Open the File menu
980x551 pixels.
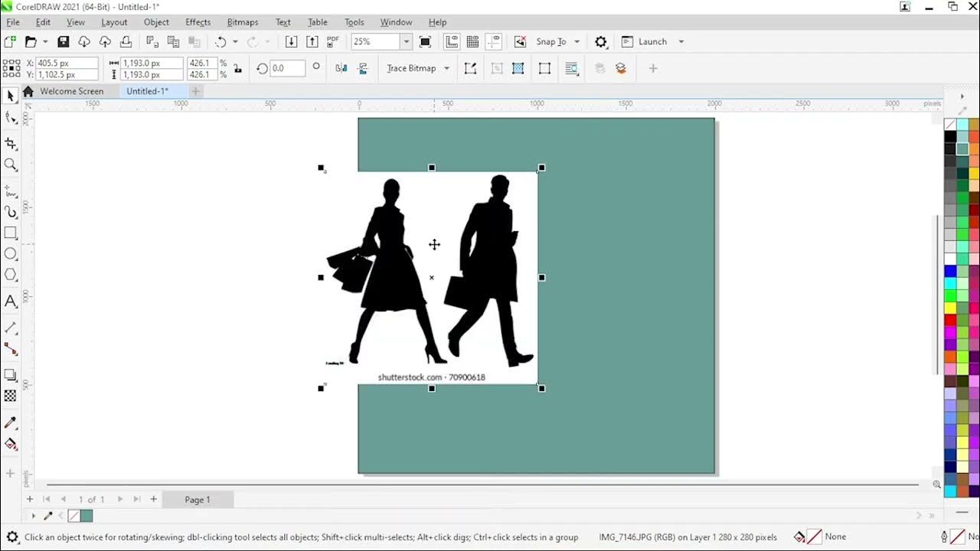pos(13,22)
